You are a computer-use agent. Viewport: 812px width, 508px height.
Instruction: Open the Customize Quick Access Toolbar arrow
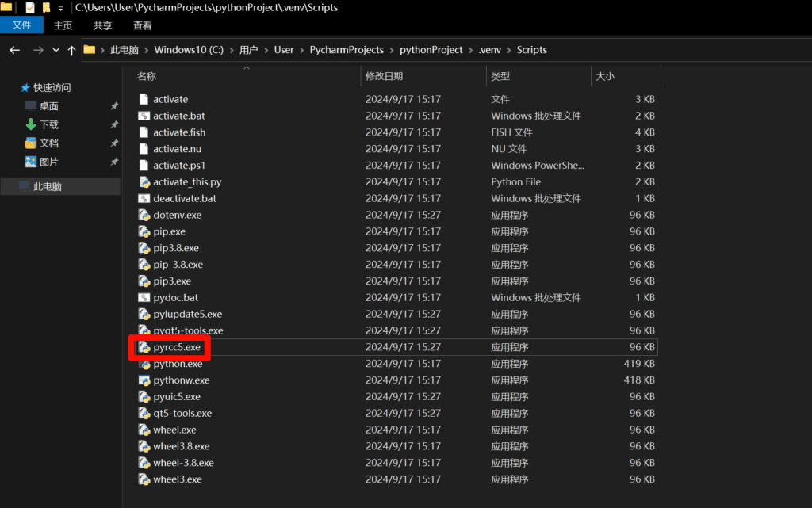[x=60, y=8]
